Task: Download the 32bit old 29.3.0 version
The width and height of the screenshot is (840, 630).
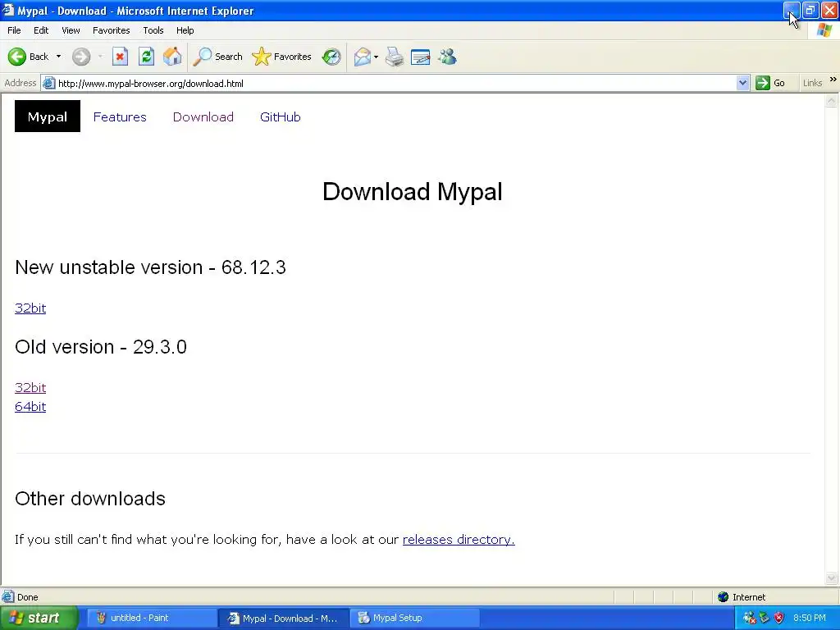Action: [x=30, y=387]
